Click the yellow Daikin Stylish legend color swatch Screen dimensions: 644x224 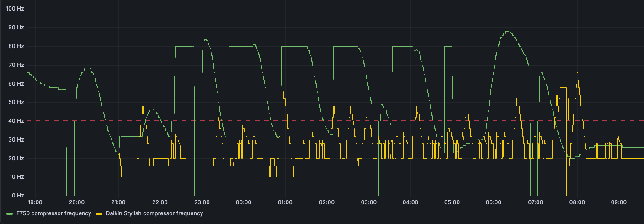point(99,214)
